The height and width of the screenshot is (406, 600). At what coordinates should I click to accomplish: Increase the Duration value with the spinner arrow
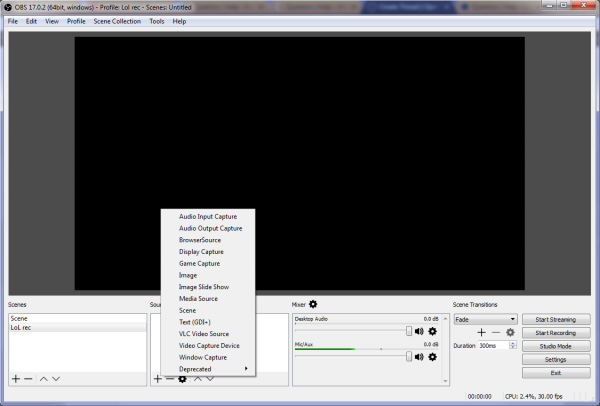[x=513, y=343]
